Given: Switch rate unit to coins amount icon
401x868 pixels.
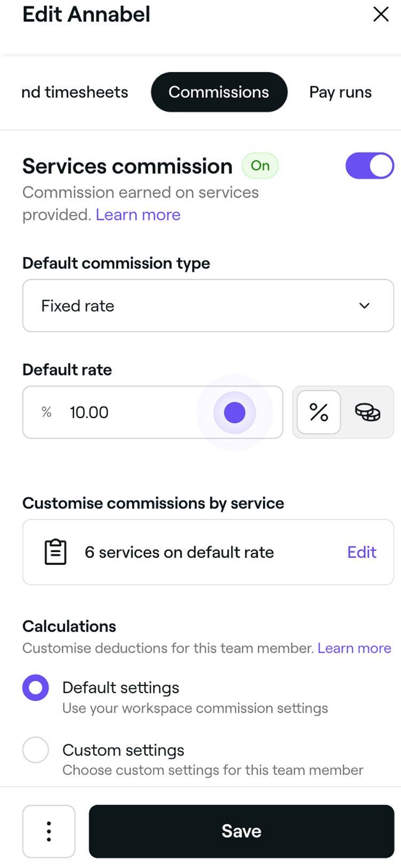Looking at the screenshot, I should point(367,412).
